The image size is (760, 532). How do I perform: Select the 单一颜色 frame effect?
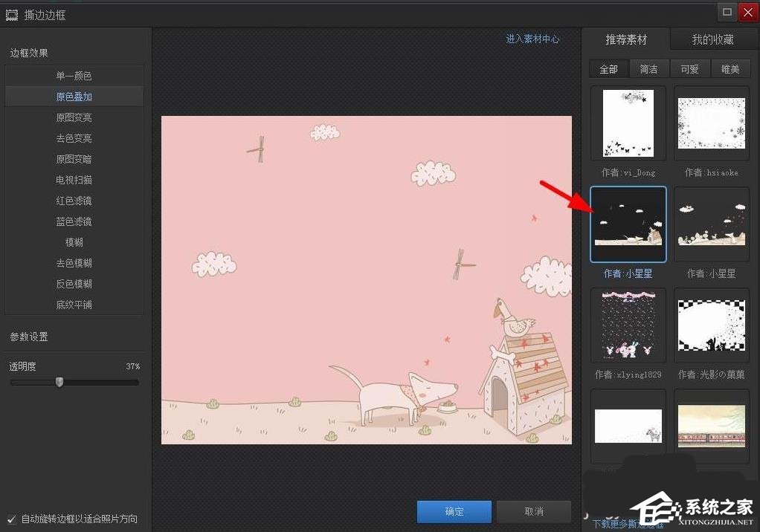[74, 75]
